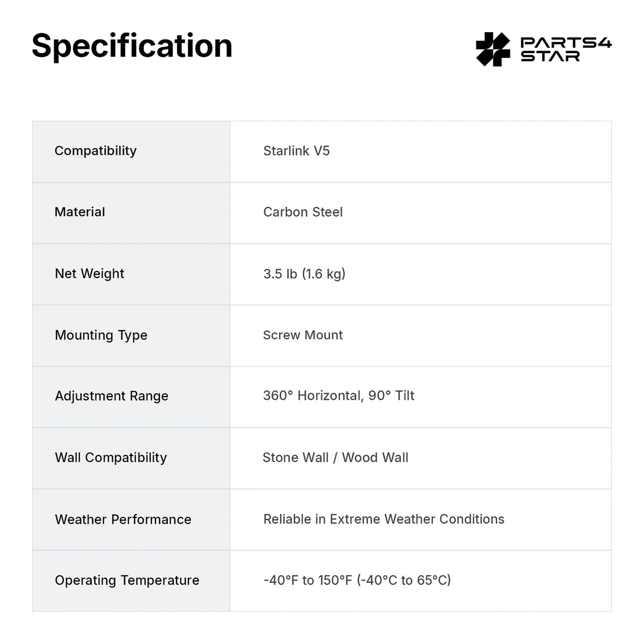Select the Weather Performance label
The image size is (644, 644).
(123, 519)
